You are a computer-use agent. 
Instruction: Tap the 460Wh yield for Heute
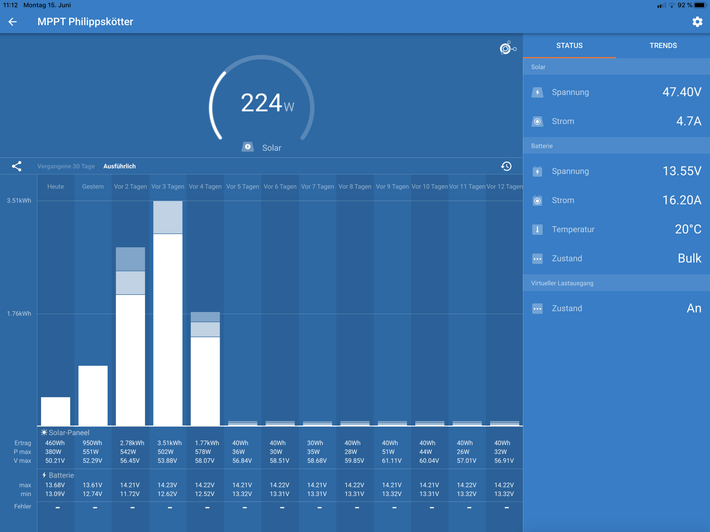point(55,443)
